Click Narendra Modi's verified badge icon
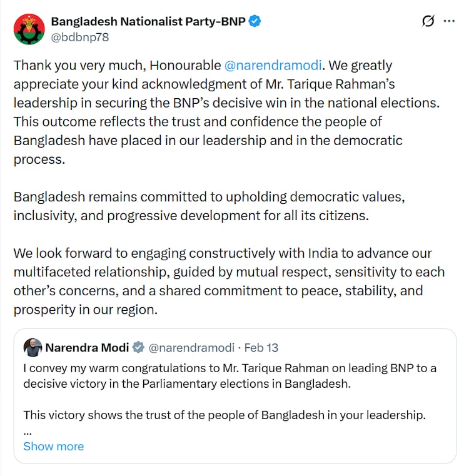This screenshot has height=476, width=469. click(x=138, y=347)
